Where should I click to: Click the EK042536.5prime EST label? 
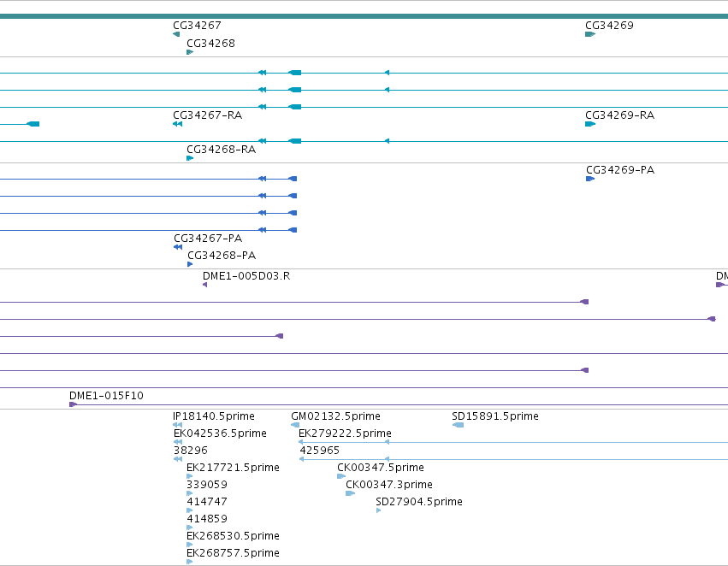point(220,433)
